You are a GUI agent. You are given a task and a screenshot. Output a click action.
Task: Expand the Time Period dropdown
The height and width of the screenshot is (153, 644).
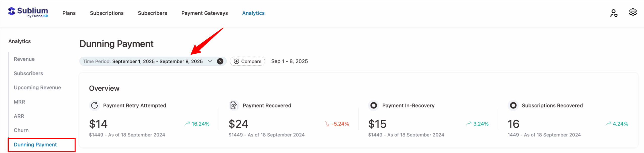(x=210, y=61)
